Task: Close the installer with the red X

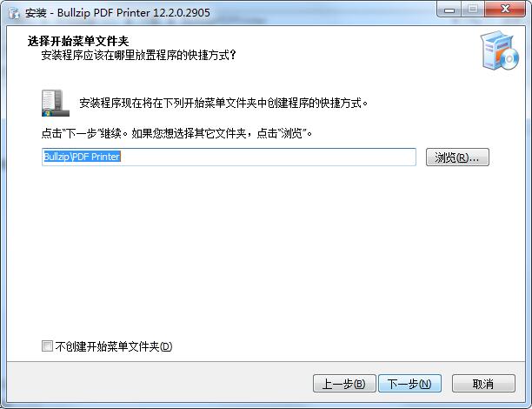Action: click(x=505, y=10)
